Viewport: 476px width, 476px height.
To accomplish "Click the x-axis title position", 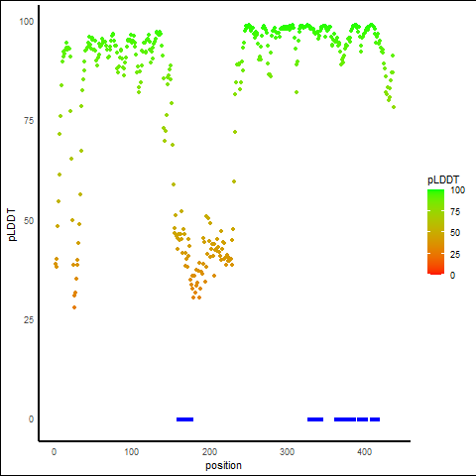I will tap(223, 465).
